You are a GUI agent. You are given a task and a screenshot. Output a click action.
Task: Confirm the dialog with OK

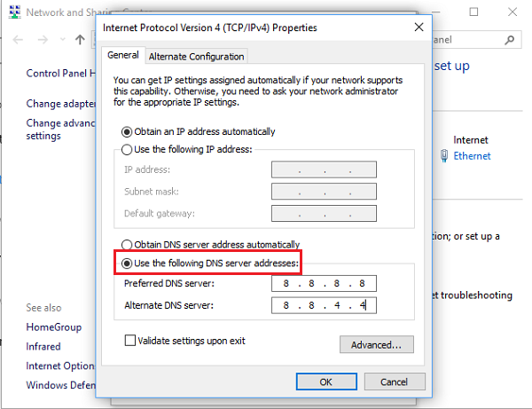pyautogui.click(x=325, y=381)
